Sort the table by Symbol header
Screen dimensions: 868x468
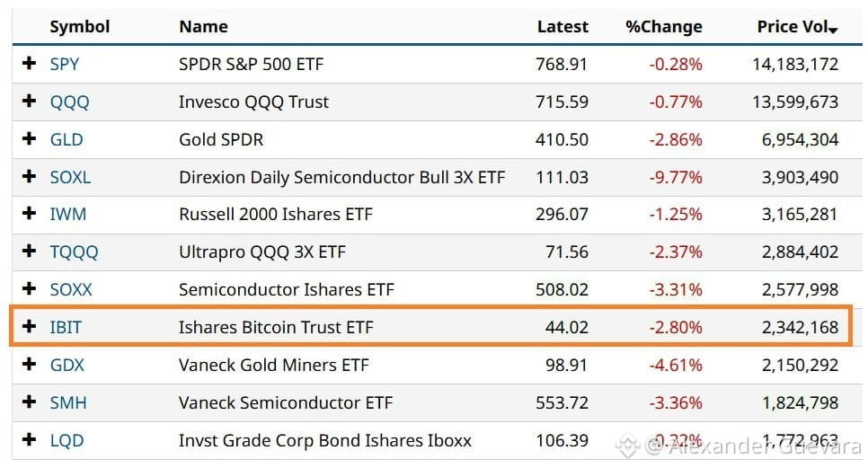coord(80,27)
